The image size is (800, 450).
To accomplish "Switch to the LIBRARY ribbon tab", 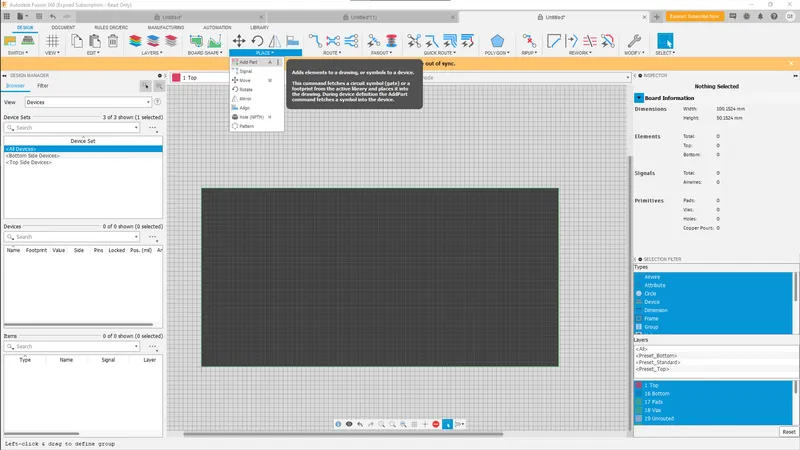I will 259,28.
